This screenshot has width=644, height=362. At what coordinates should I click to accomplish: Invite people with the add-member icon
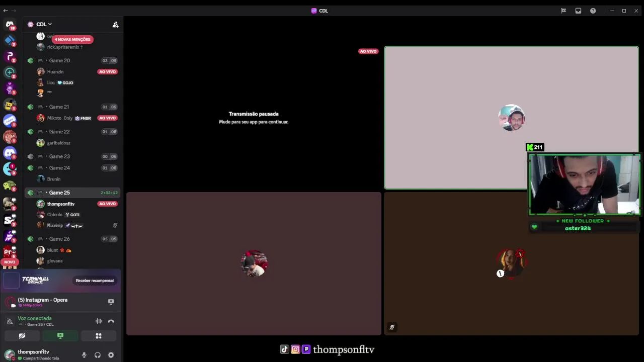pos(115,24)
